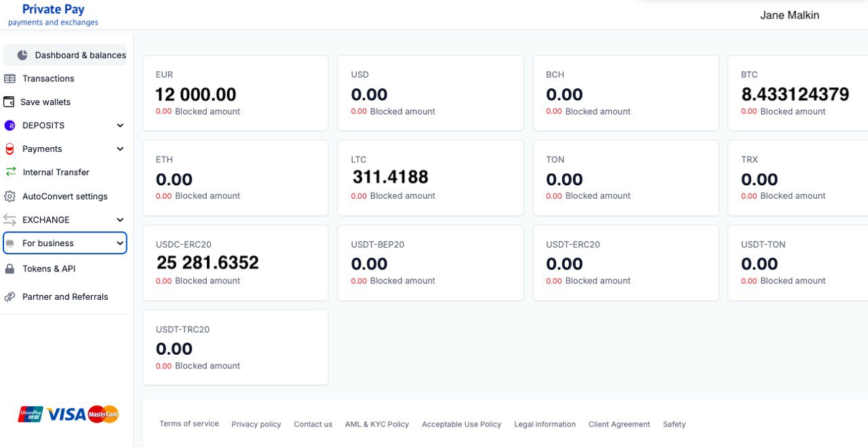Click the Partner and Referrals link icon
868x447 pixels.
pyautogui.click(x=9, y=296)
